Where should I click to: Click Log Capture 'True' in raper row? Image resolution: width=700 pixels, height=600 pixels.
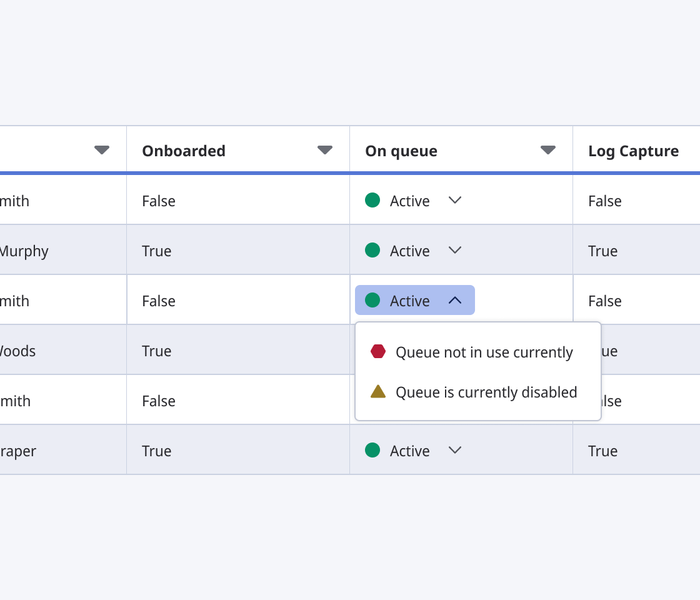[602, 451]
